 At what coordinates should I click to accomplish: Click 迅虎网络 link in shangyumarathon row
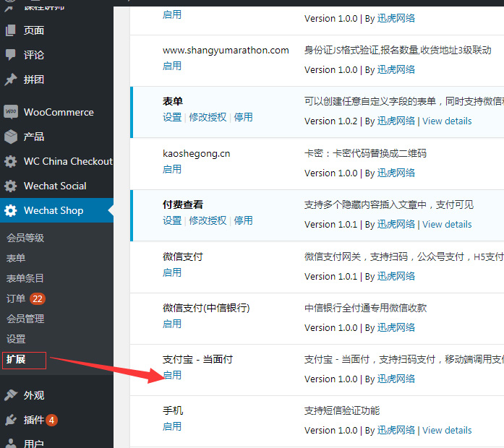(x=396, y=69)
